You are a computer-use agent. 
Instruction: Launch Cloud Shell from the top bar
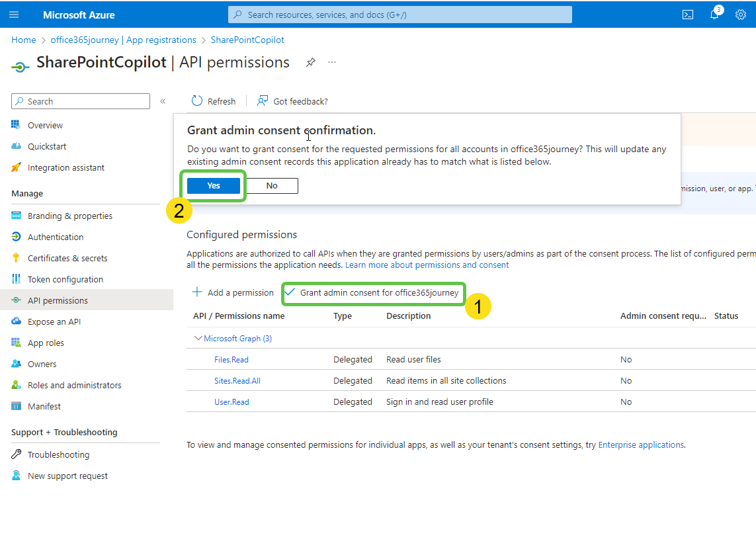tap(687, 14)
